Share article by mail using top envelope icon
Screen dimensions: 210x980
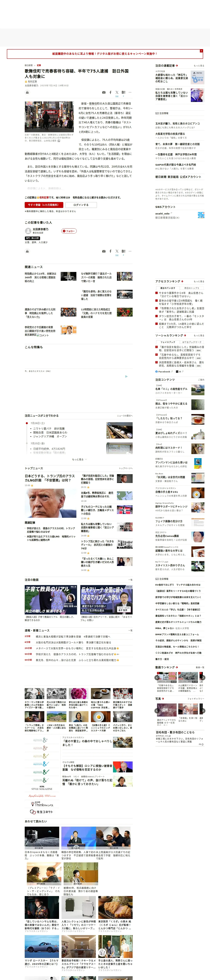pos(104,92)
